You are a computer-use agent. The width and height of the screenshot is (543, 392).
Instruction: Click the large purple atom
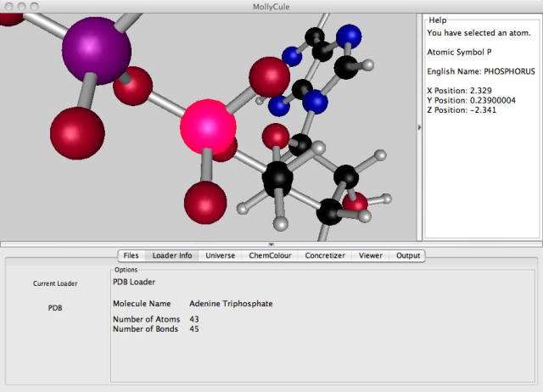coord(96,50)
